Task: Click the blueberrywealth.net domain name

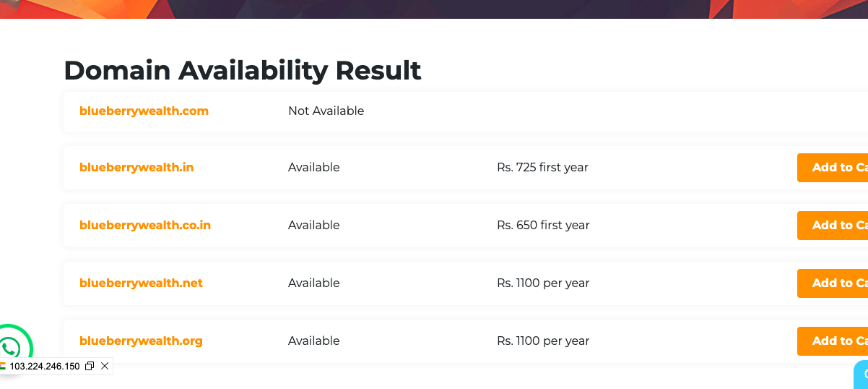Action: (141, 283)
